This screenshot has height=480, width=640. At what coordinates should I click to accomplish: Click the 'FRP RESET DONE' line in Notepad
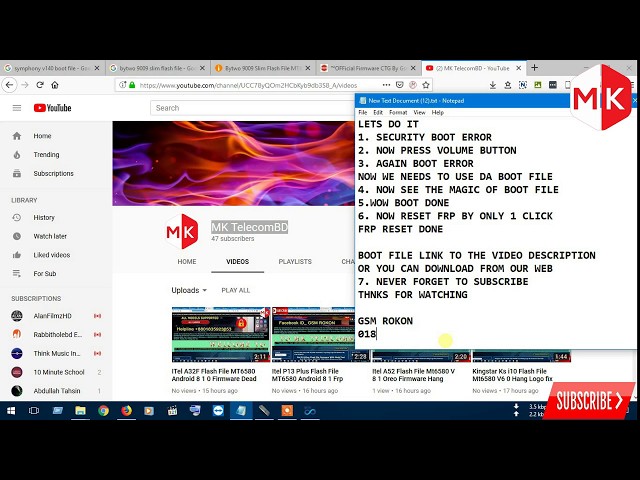pos(400,229)
